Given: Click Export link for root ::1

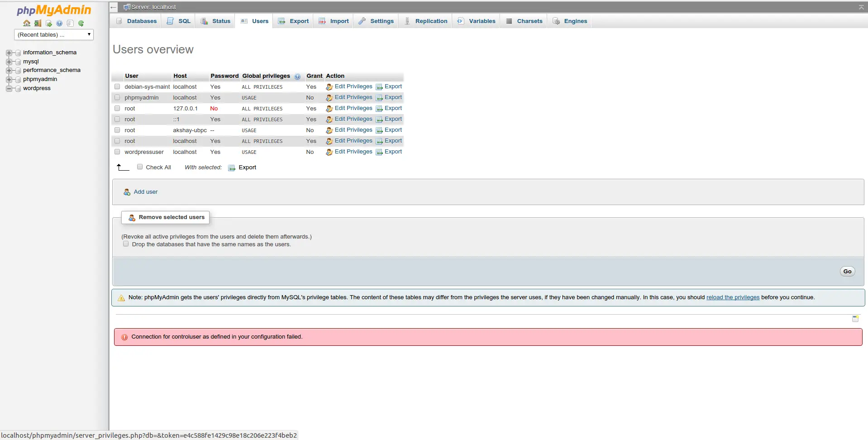Looking at the screenshot, I should [x=393, y=119].
